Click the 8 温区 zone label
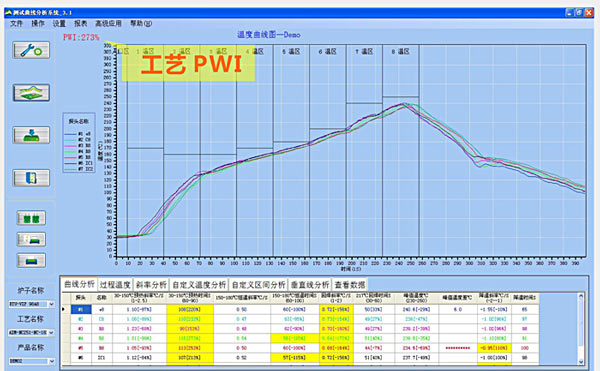 (401, 51)
